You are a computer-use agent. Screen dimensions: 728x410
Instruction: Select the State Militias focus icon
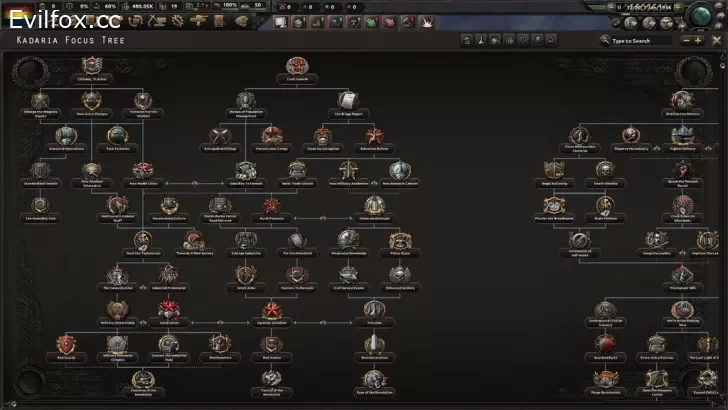605,205
